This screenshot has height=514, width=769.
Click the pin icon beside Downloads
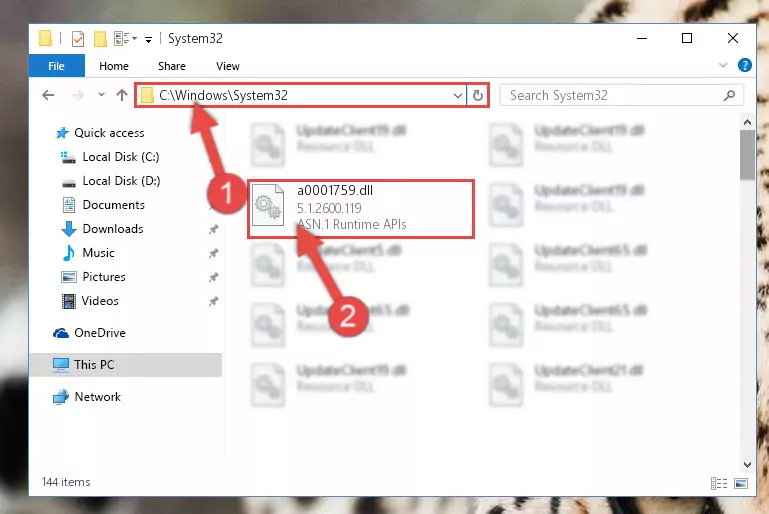point(213,229)
